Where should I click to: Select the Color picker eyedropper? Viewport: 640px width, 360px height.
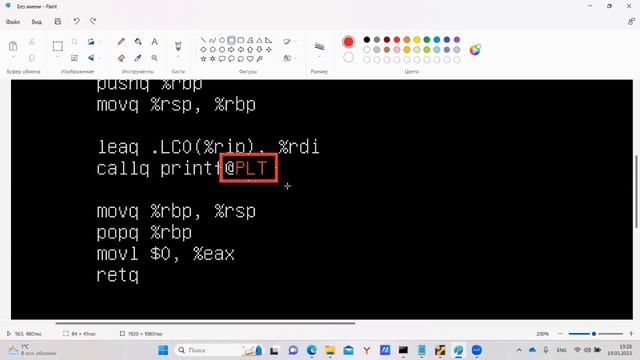tap(138, 58)
